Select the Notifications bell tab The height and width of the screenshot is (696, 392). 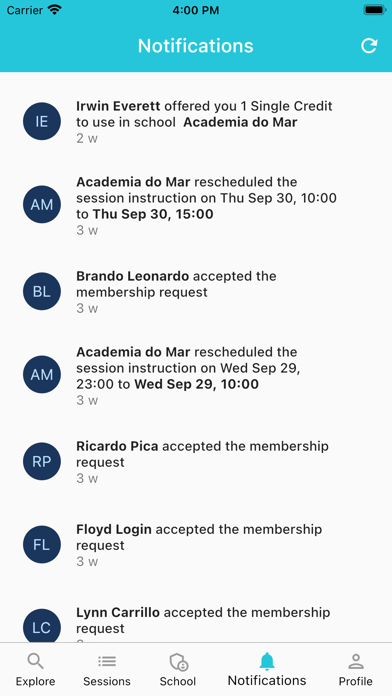click(267, 669)
